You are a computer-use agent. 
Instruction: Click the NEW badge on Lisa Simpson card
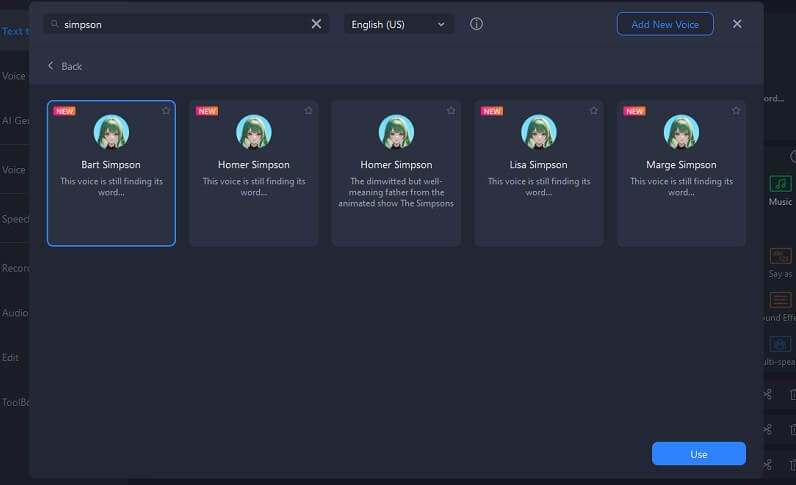(492, 111)
